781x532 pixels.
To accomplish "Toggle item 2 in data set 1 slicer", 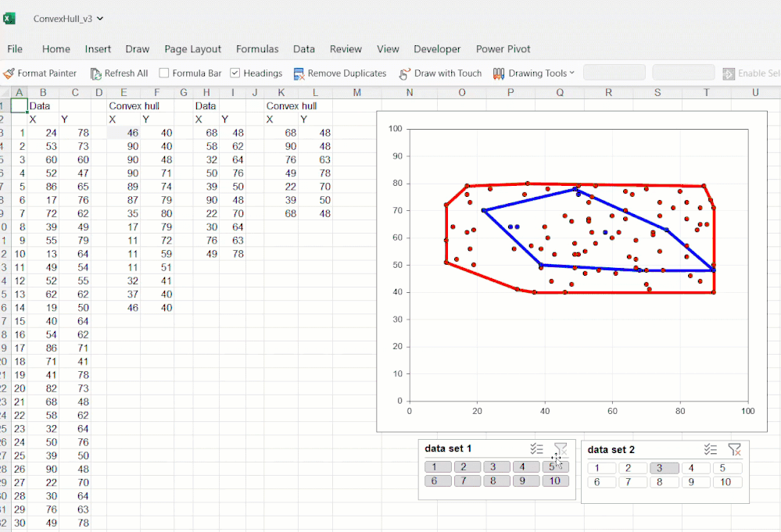I will click(x=468, y=467).
